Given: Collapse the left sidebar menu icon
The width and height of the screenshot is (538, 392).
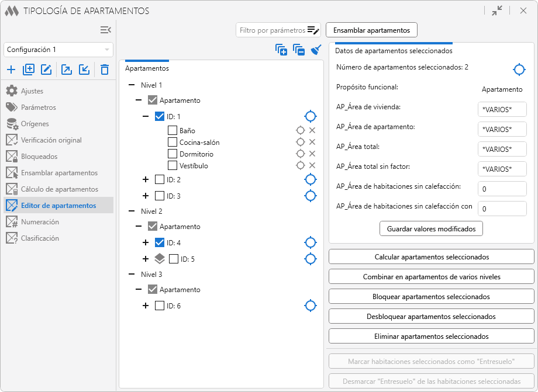Looking at the screenshot, I should (105, 30).
